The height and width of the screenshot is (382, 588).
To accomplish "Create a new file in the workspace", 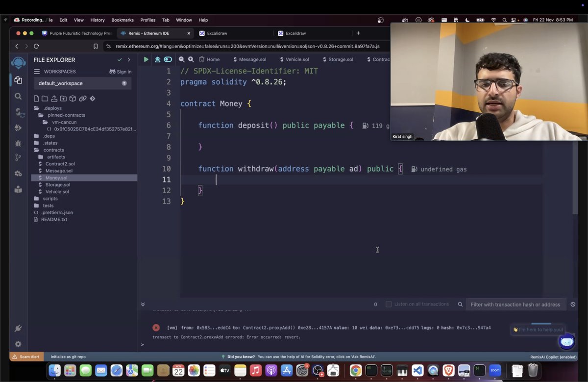I will (x=36, y=98).
